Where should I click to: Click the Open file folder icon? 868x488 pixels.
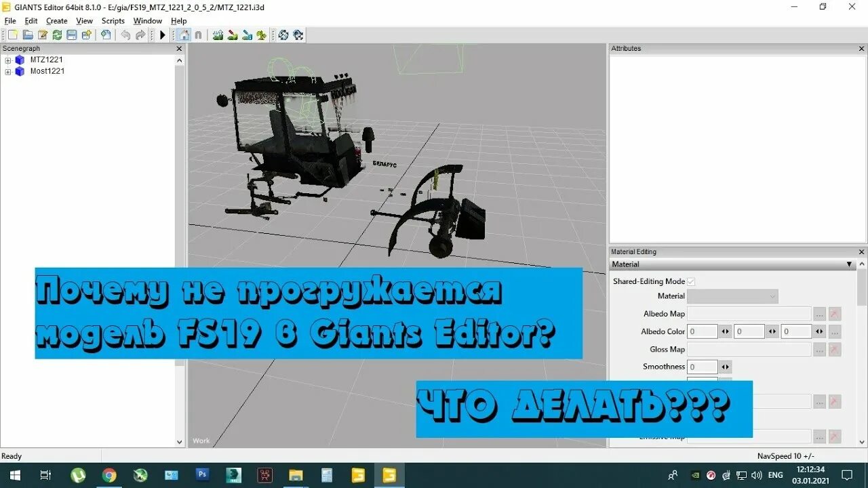(x=28, y=35)
